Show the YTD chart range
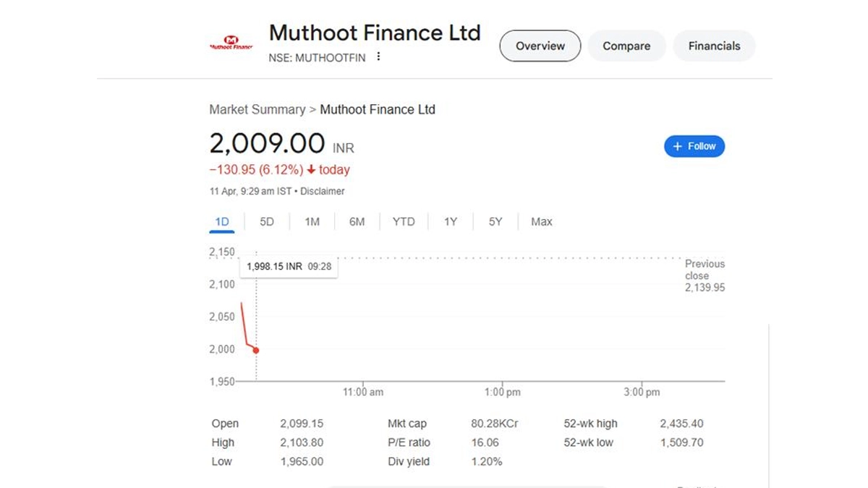Screen dimensions: 868x488 pyautogui.click(x=404, y=222)
